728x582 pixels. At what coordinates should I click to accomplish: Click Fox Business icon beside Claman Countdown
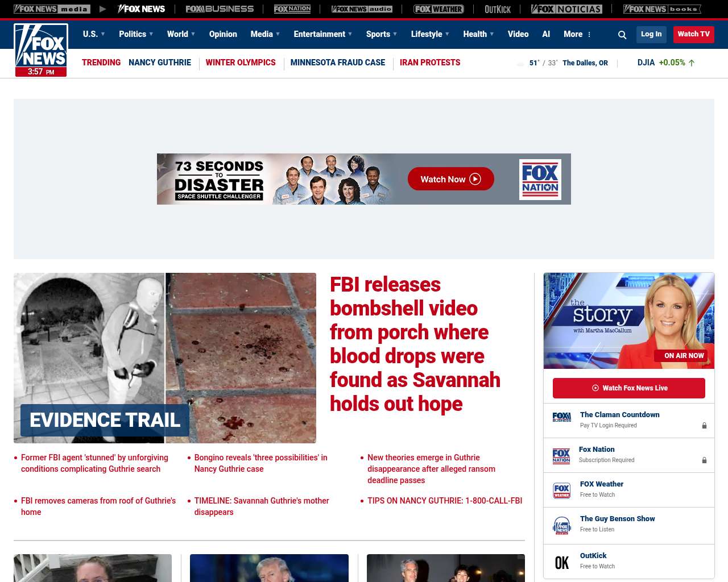coord(562,417)
